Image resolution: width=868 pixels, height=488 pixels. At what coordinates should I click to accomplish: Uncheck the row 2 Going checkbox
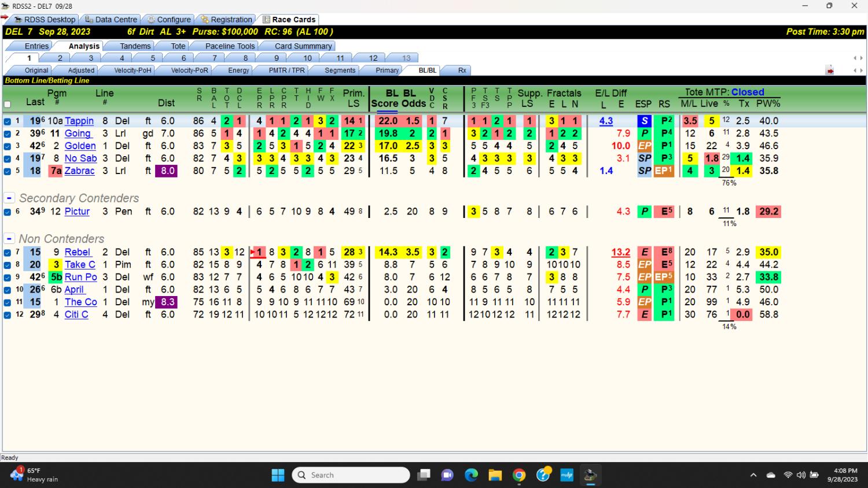[8, 134]
